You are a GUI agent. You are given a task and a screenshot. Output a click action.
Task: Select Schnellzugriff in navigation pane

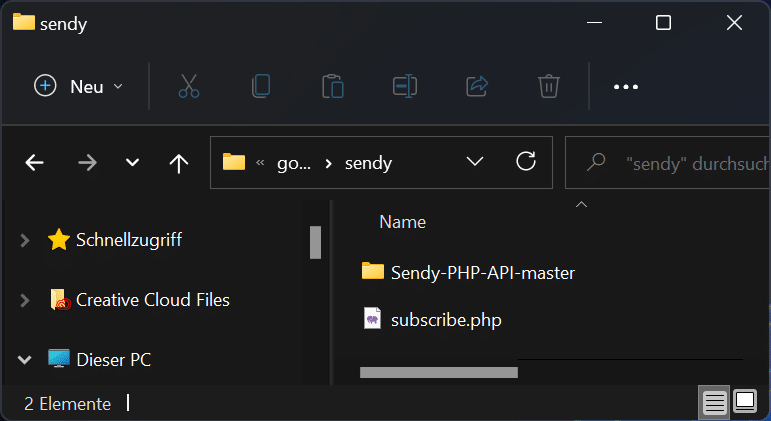click(129, 240)
